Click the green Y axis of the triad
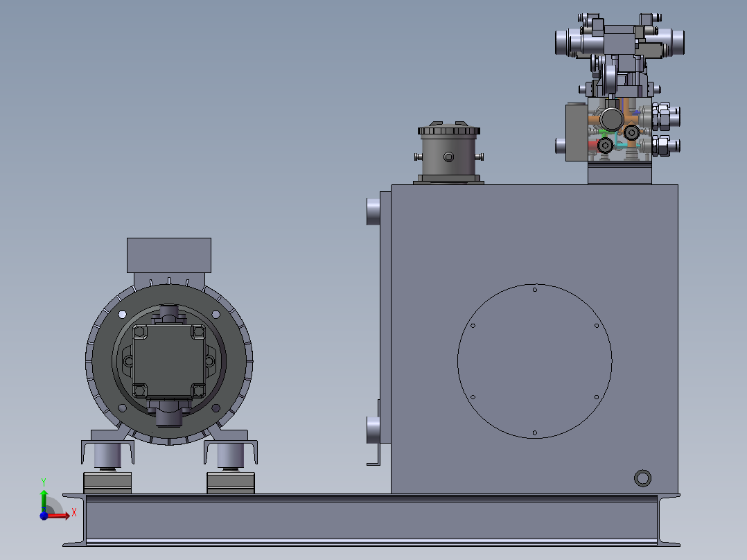 point(44,500)
